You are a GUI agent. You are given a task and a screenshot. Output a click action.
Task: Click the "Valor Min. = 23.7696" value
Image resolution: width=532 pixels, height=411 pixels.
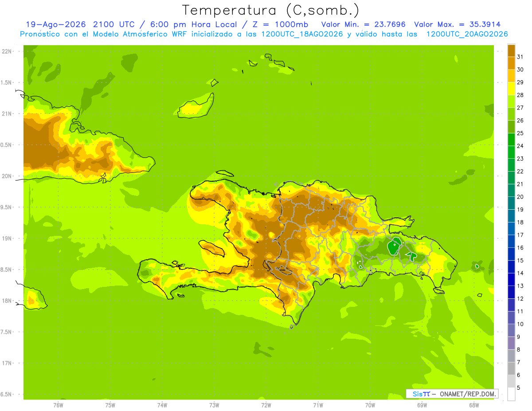pos(363,24)
